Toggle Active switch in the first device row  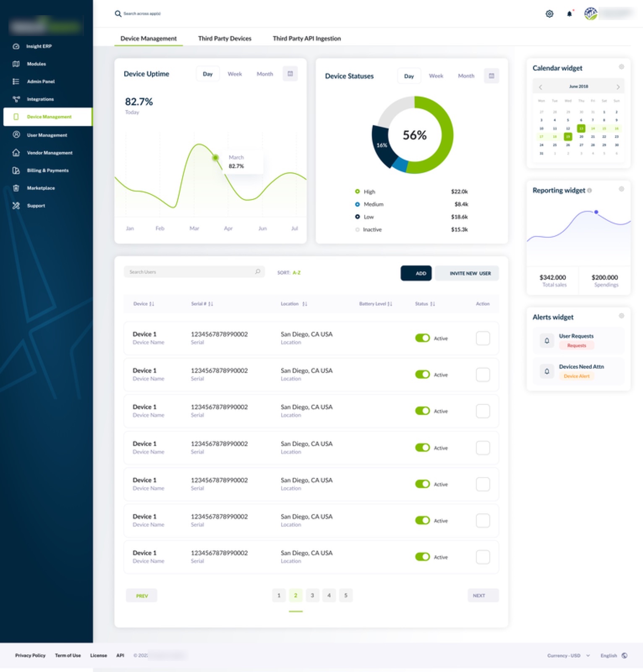[422, 338]
